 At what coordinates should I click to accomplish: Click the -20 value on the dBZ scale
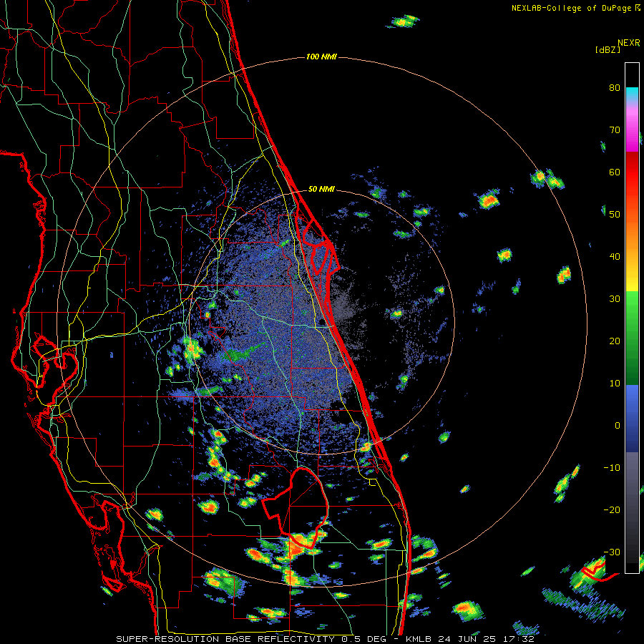click(x=612, y=510)
